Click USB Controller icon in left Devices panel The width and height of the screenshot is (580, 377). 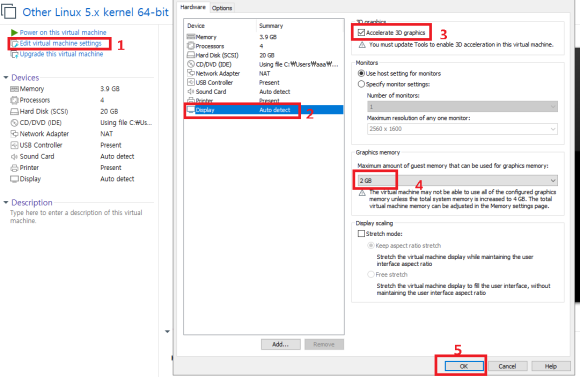(14, 145)
